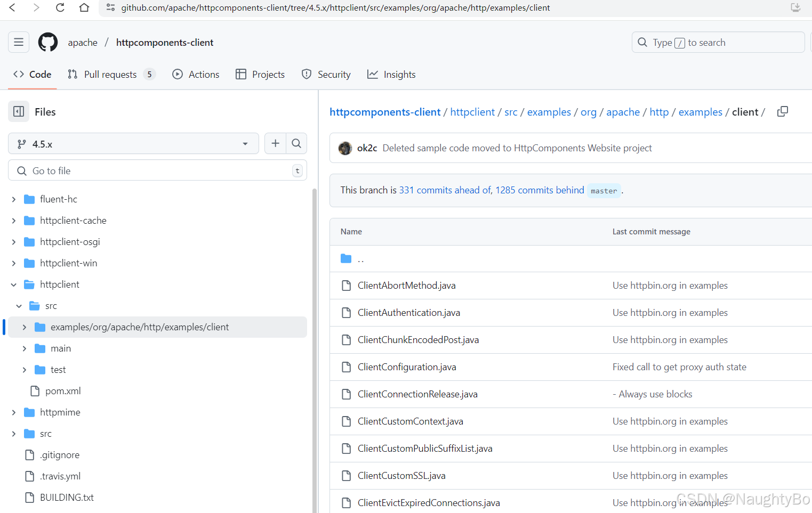812x513 pixels.
Task: Click the browser forward arrow
Action: click(x=36, y=7)
